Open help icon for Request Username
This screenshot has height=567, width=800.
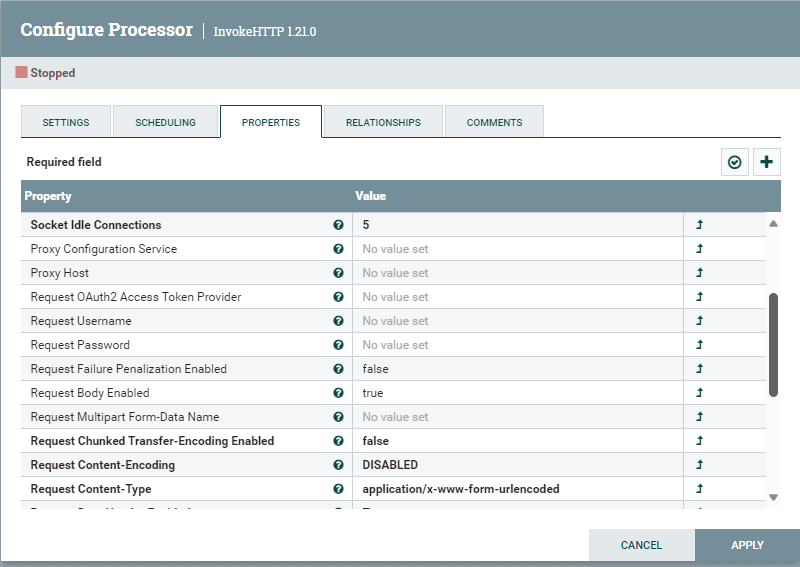338,321
